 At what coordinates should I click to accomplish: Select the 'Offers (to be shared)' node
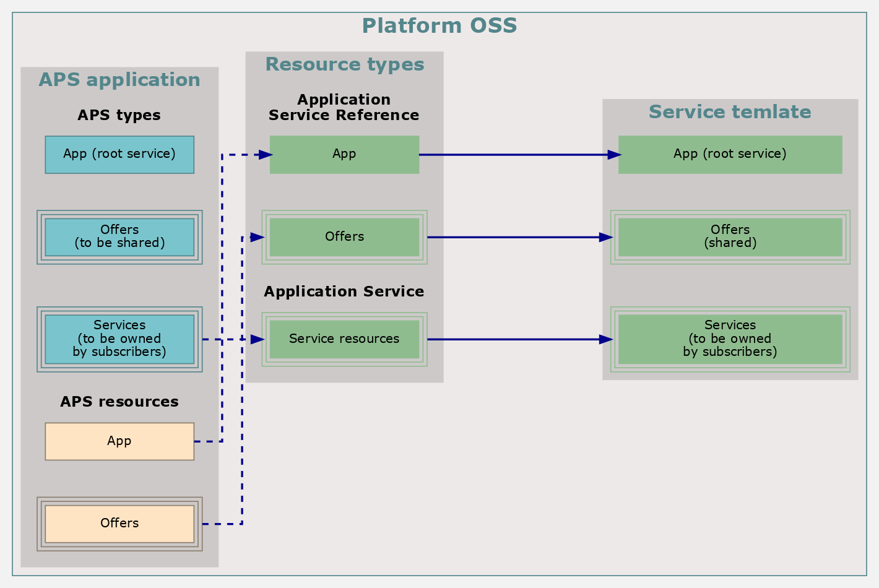(x=119, y=237)
